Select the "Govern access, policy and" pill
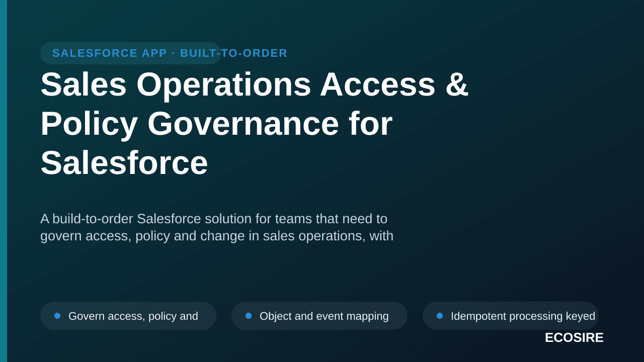644x362 pixels. [x=128, y=316]
